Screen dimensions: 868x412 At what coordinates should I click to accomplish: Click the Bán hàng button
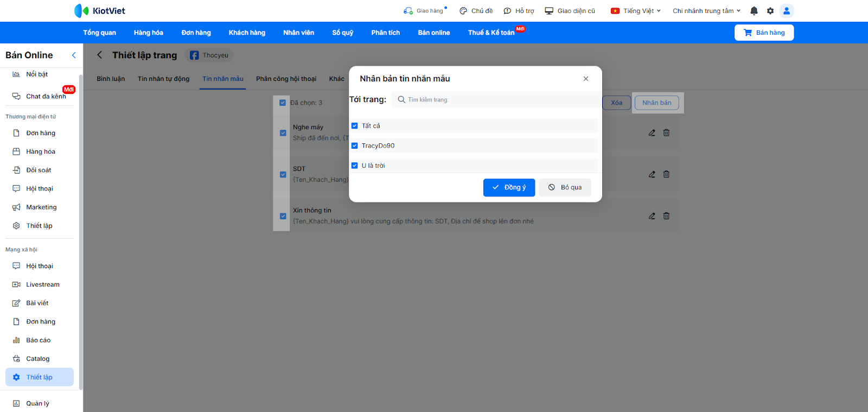[764, 33]
